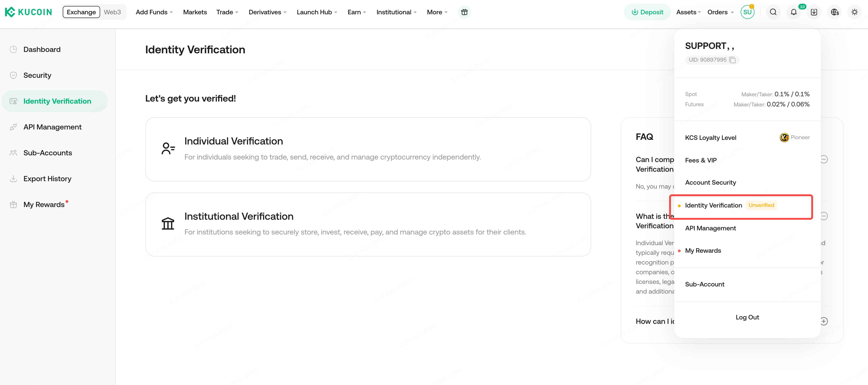Click the SU profile avatar
The image size is (868, 385).
click(x=747, y=12)
